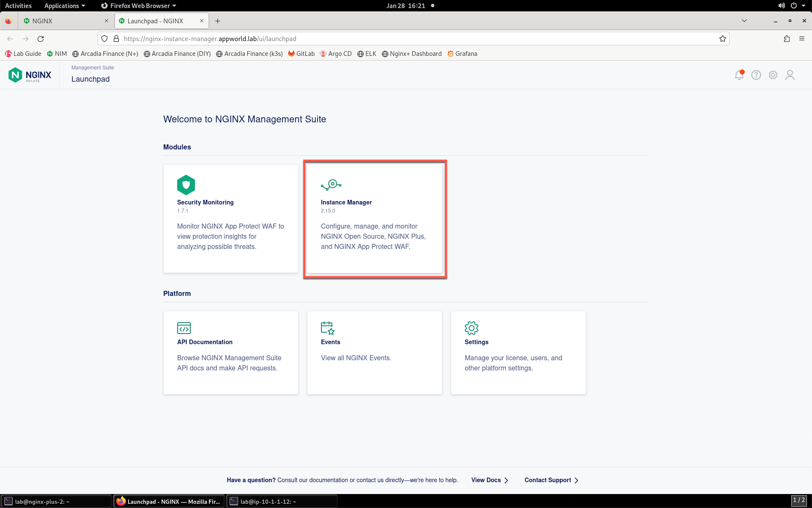Click the Settings gear icon in Platform

click(472, 328)
